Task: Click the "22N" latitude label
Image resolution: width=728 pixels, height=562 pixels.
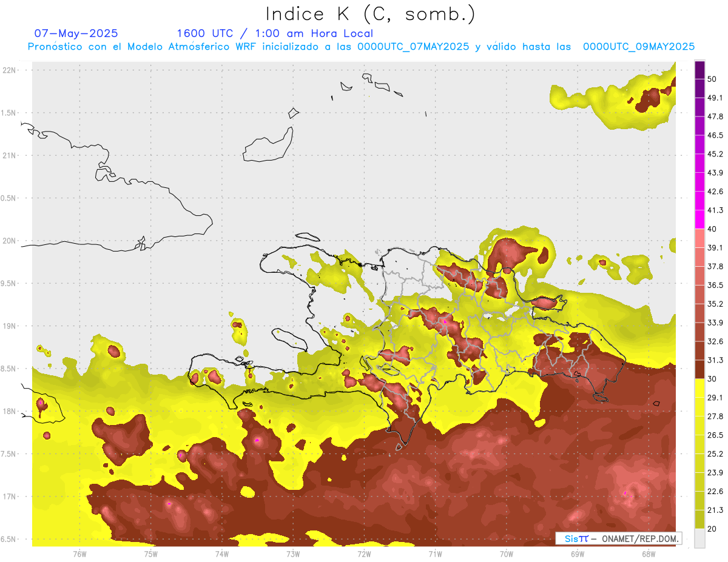Action: [9, 70]
